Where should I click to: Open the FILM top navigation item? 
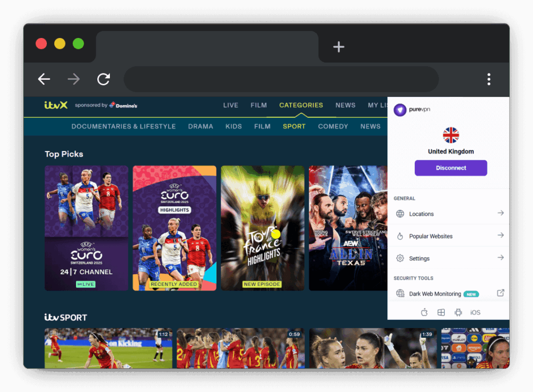pyautogui.click(x=259, y=105)
